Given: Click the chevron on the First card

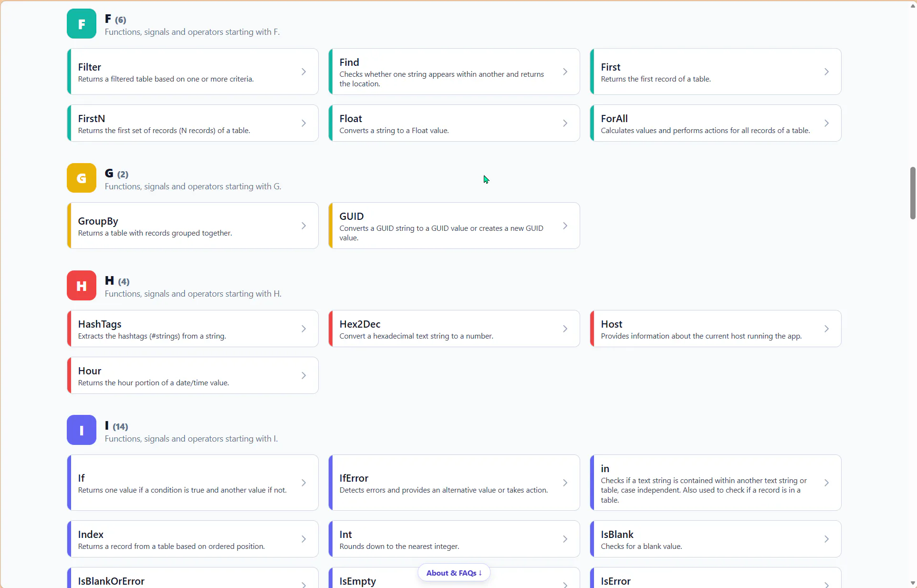Looking at the screenshot, I should 827,72.
